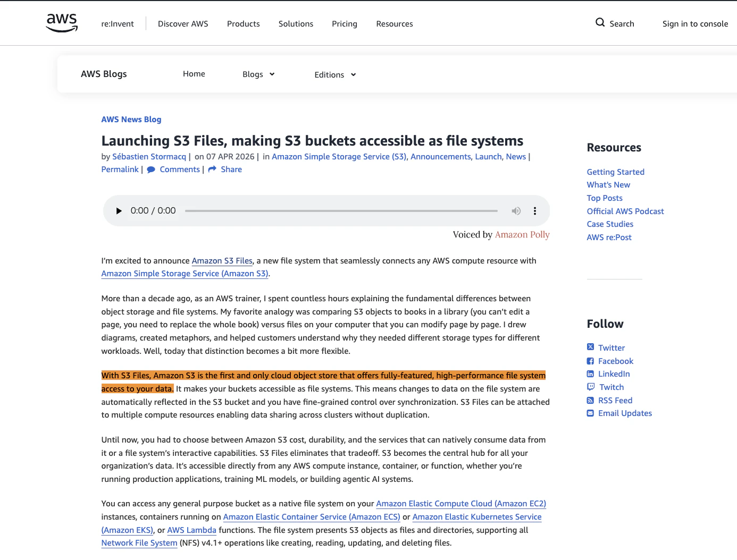
Task: Click the Twitter X icon
Action: pos(590,347)
